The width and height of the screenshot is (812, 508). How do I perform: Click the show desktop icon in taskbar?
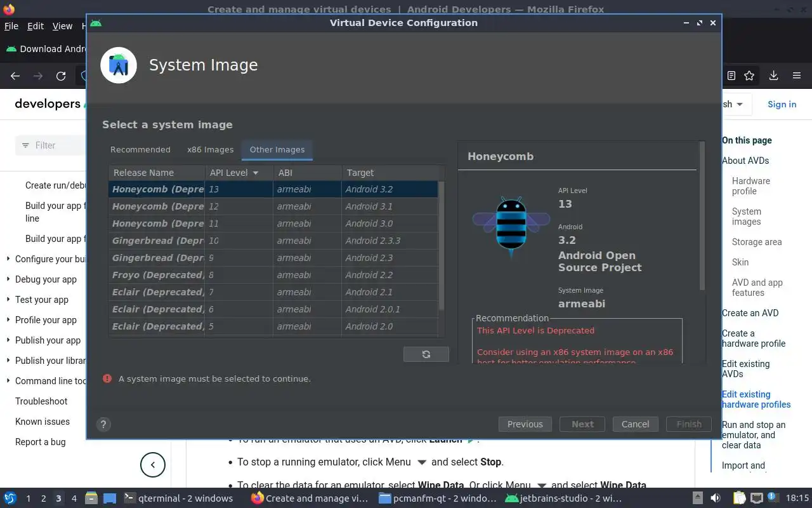109,498
